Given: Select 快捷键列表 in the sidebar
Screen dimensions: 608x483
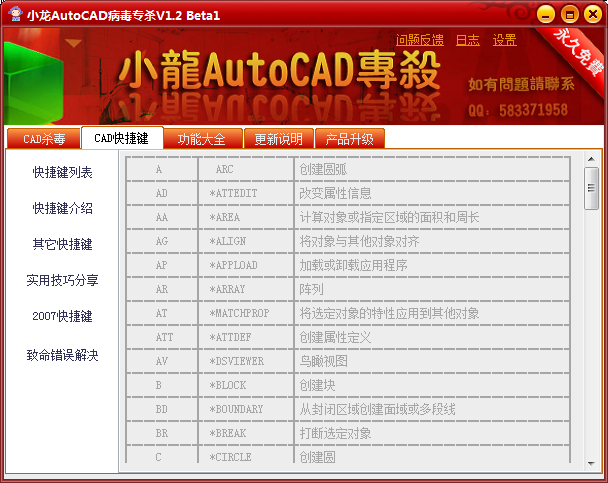Looking at the screenshot, I should click(x=62, y=172).
